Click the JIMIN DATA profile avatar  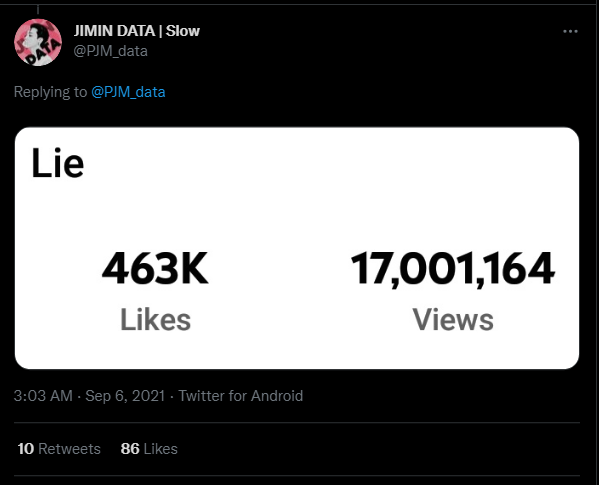click(x=38, y=42)
